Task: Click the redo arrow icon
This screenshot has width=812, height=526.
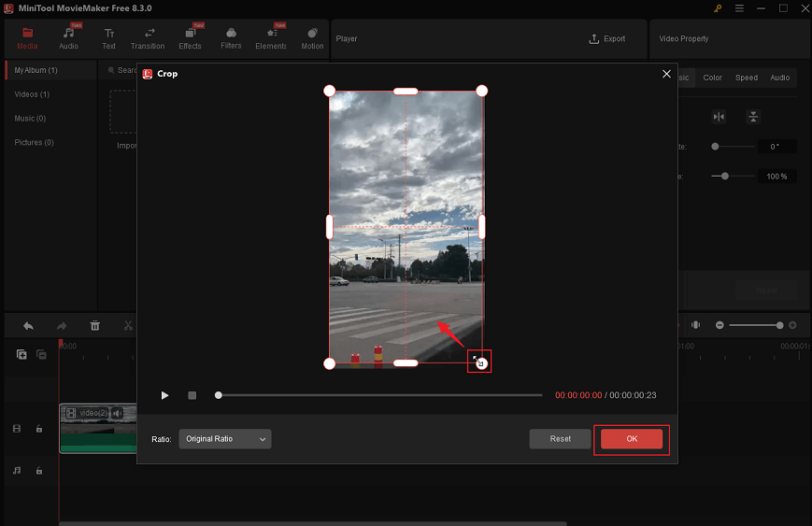Action: [x=62, y=326]
